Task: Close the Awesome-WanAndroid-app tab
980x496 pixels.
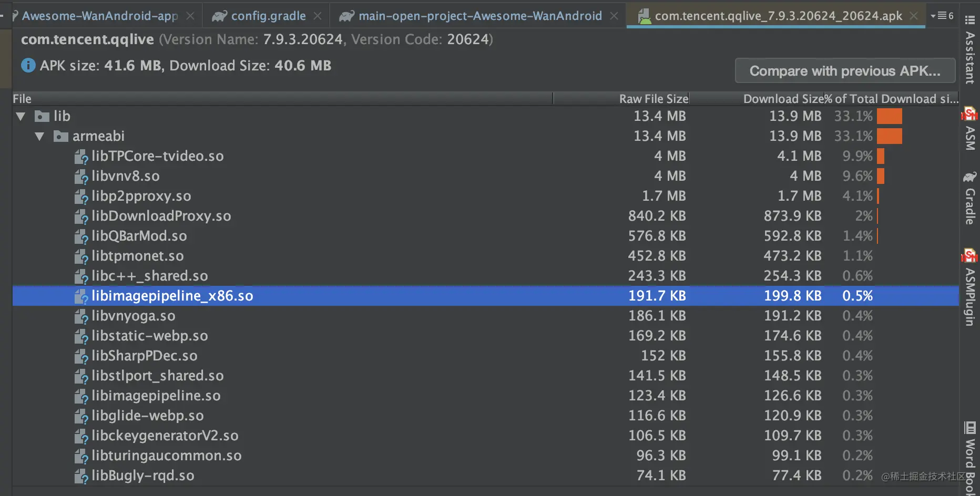Action: [x=190, y=16]
